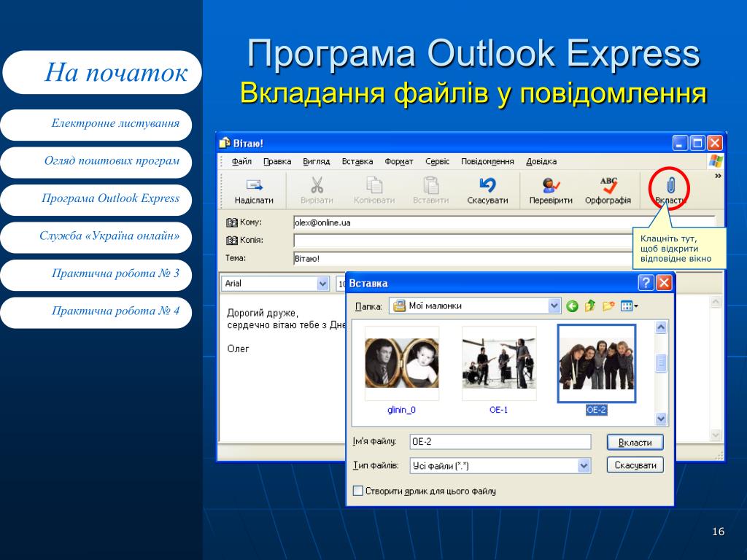Screen dimensions: 747x560
Task: Expand the Тип файлів dropdown arrow
Action: (584, 466)
